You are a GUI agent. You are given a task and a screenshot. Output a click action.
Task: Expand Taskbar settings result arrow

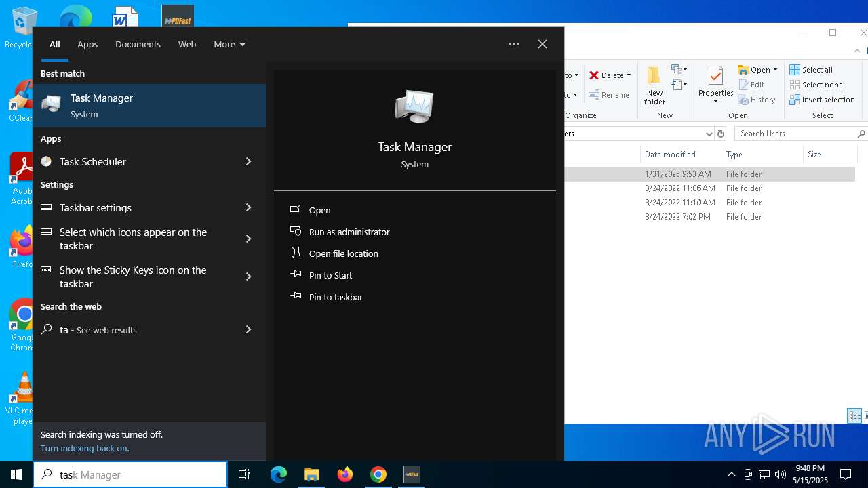(x=248, y=207)
